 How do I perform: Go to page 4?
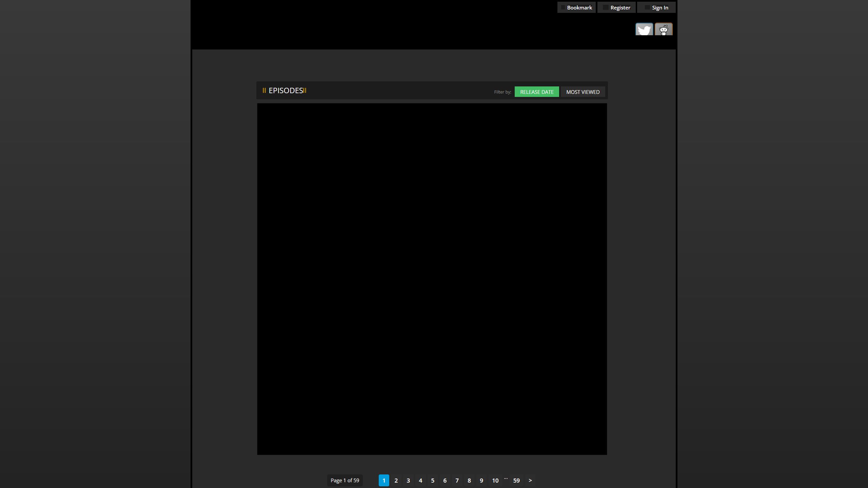tap(420, 480)
